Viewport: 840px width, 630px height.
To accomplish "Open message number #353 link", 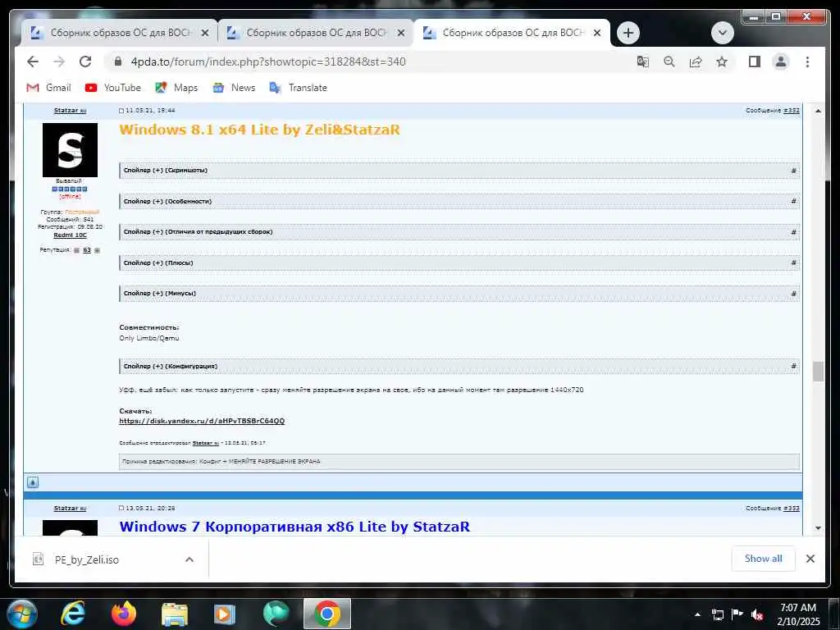I will point(792,508).
